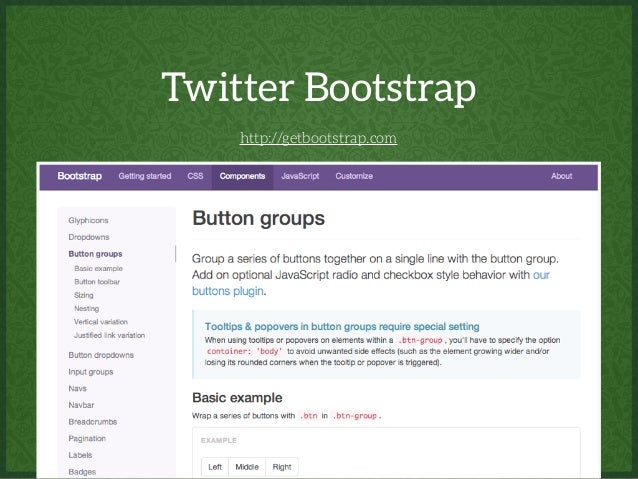Screen dimensions: 638x479
Task: Go to Button dropdowns in sidebar
Action: pyautogui.click(x=101, y=355)
